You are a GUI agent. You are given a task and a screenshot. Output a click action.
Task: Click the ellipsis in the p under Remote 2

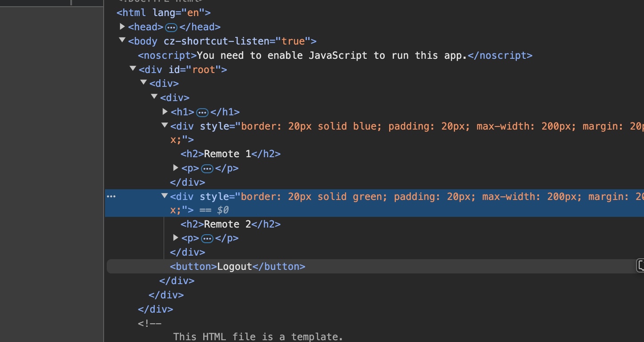pos(207,238)
